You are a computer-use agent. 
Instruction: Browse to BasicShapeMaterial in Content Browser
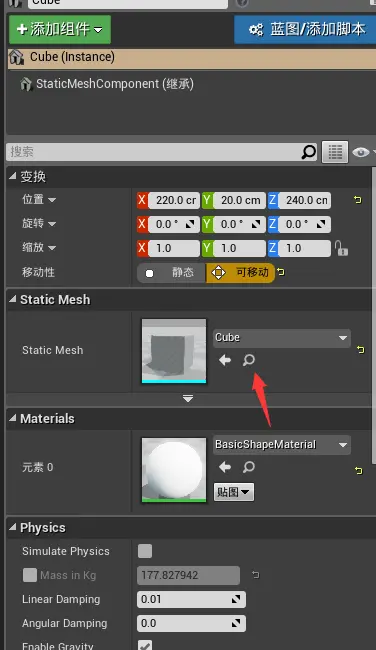point(249,467)
